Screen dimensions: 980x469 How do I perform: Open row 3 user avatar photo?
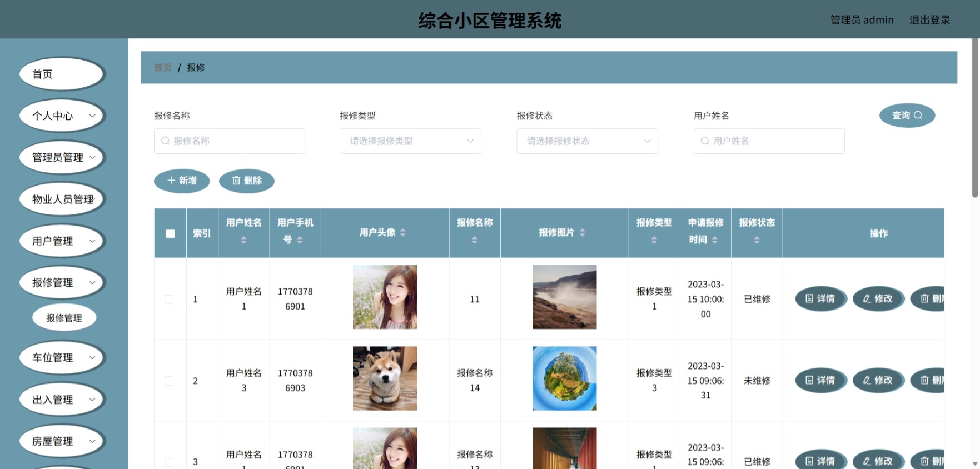385,448
